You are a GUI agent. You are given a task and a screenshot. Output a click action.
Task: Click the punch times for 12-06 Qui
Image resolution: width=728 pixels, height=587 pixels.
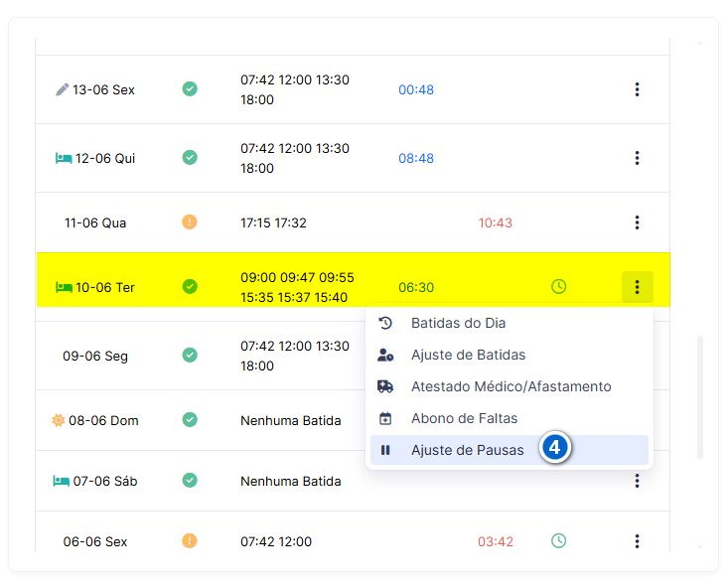click(295, 158)
